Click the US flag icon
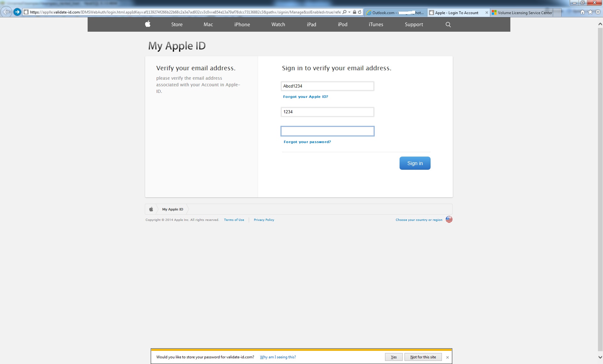 coord(449,219)
